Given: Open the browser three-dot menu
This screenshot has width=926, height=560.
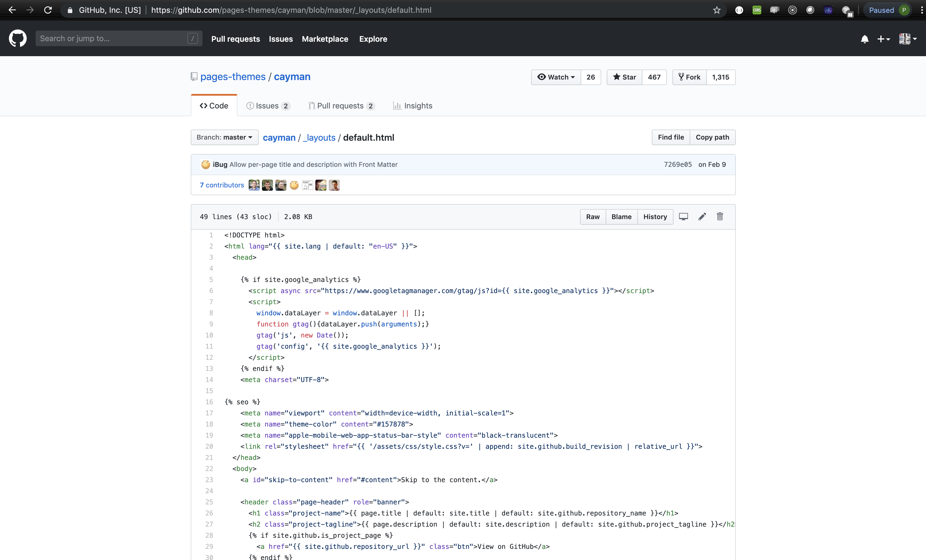Looking at the screenshot, I should [922, 10].
